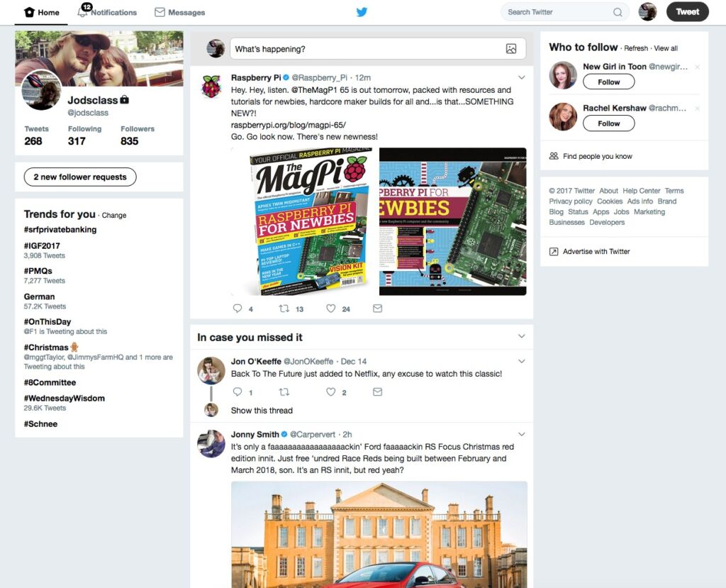Open Notifications tab
Viewport: 726px width, 588px height.
click(x=108, y=13)
